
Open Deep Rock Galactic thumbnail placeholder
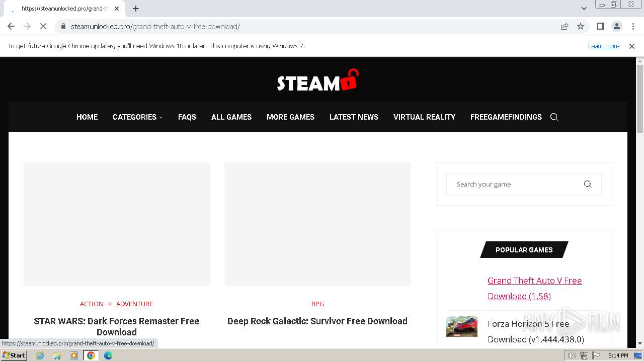coord(317,224)
